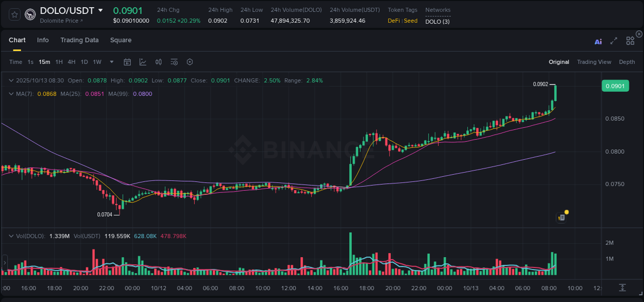Click the candlestick compare icon
Screen dimensions: 644x302
tap(158, 62)
